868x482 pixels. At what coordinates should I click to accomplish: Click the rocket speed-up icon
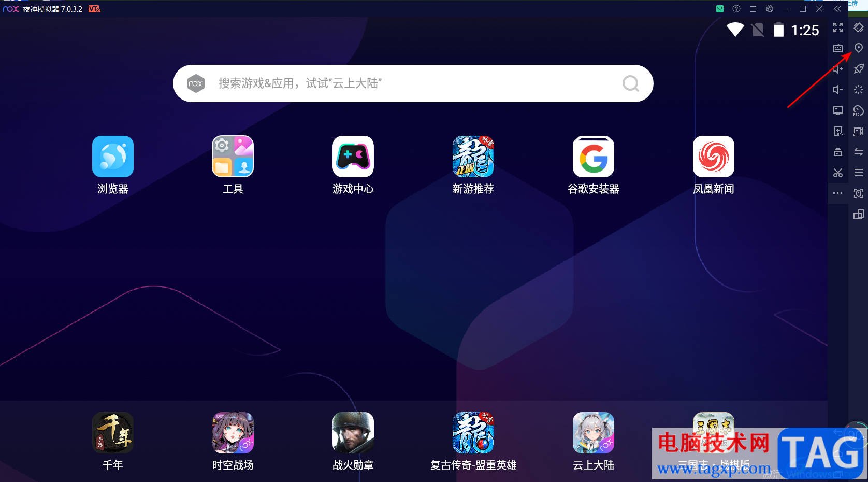pyautogui.click(x=859, y=69)
